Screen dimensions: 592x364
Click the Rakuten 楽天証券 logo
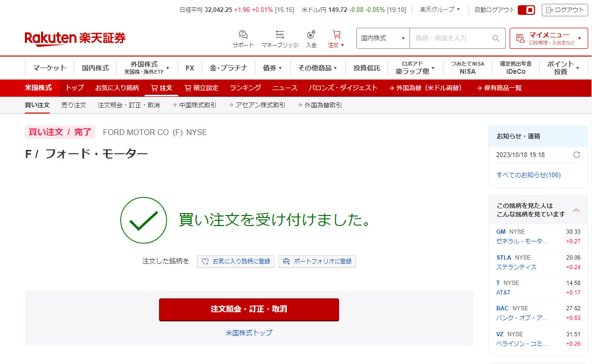point(75,38)
